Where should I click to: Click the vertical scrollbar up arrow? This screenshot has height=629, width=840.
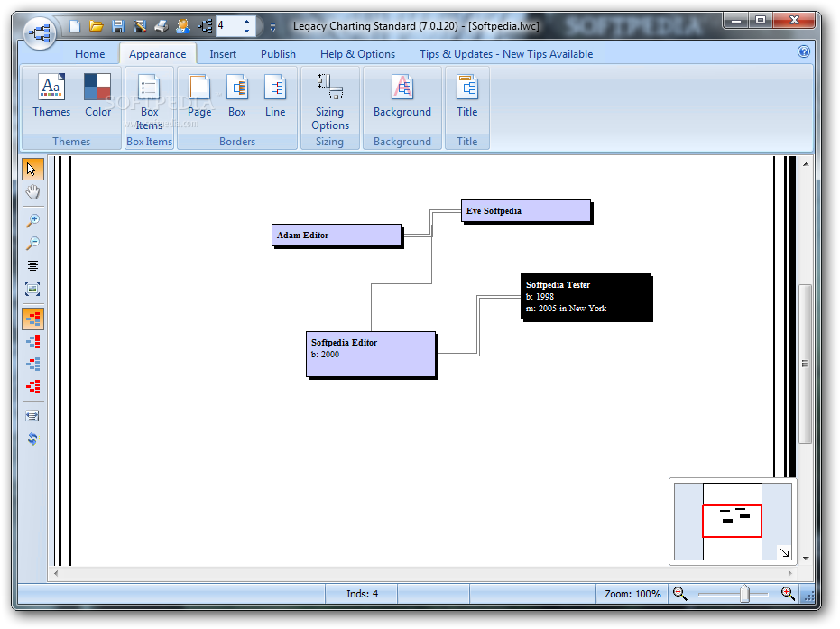805,164
